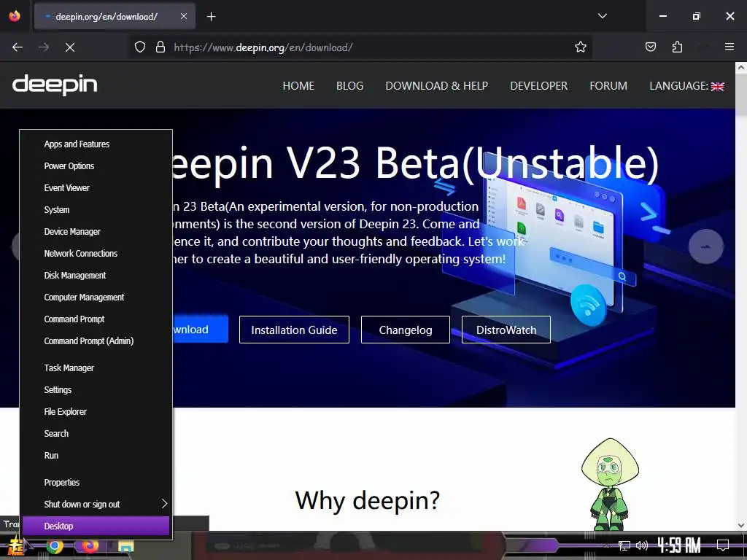Open the 4:59 AM clock
Viewport: 747px width, 560px height.
679,545
